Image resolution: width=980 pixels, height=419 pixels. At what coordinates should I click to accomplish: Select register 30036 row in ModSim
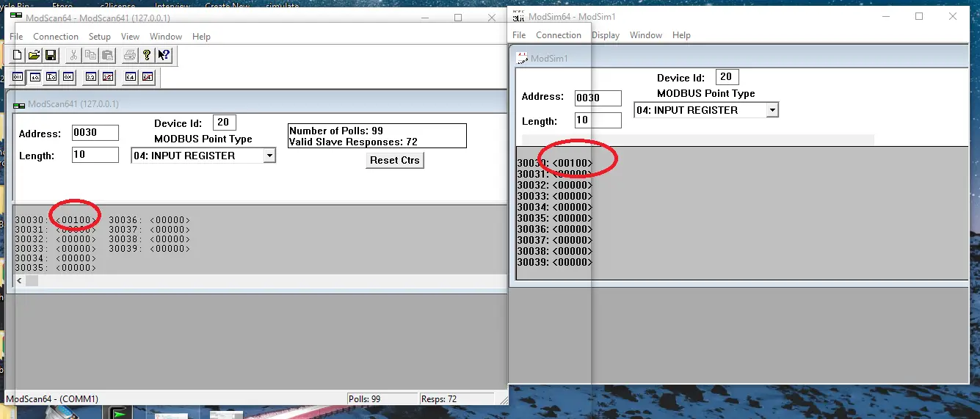pyautogui.click(x=555, y=229)
